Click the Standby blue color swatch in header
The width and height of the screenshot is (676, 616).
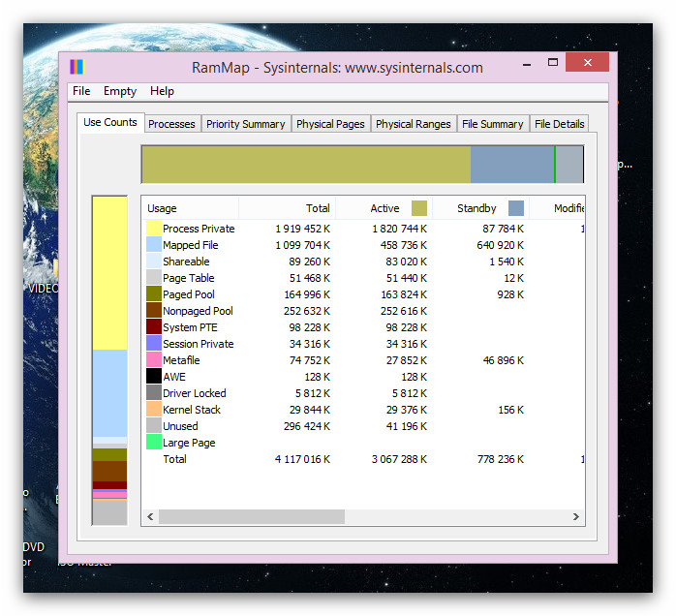coord(516,208)
